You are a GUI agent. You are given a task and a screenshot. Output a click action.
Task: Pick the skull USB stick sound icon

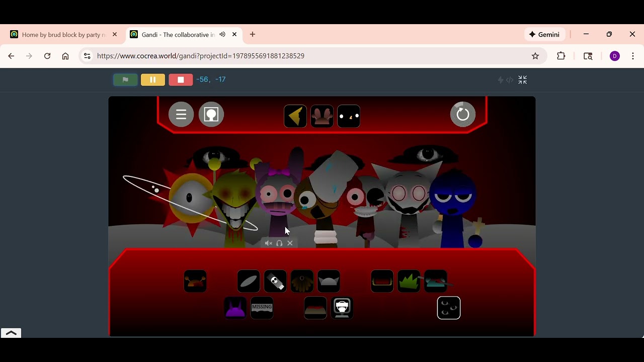pos(275,281)
